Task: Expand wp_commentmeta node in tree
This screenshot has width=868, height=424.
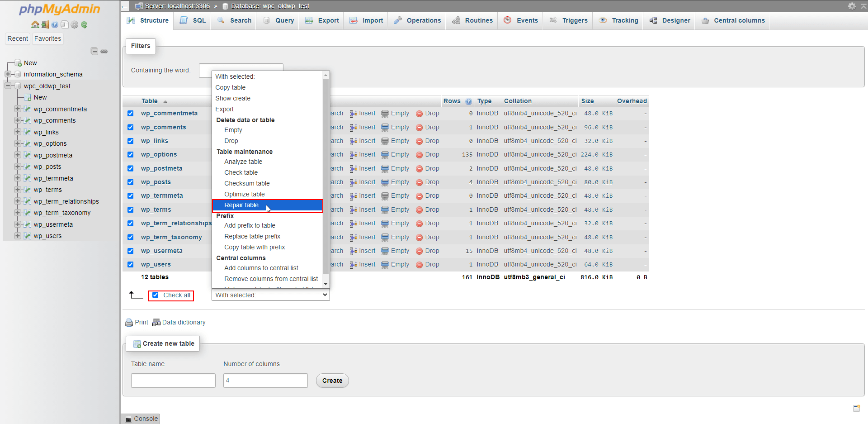Action: point(18,109)
